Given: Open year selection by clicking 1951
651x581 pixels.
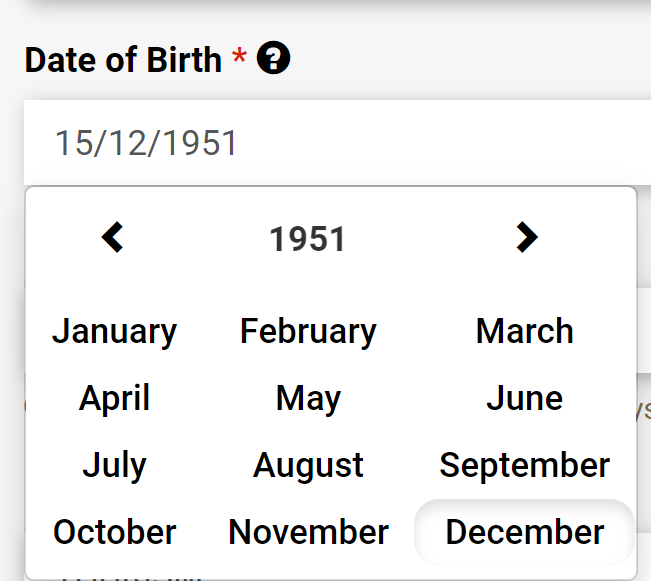Looking at the screenshot, I should point(308,239).
